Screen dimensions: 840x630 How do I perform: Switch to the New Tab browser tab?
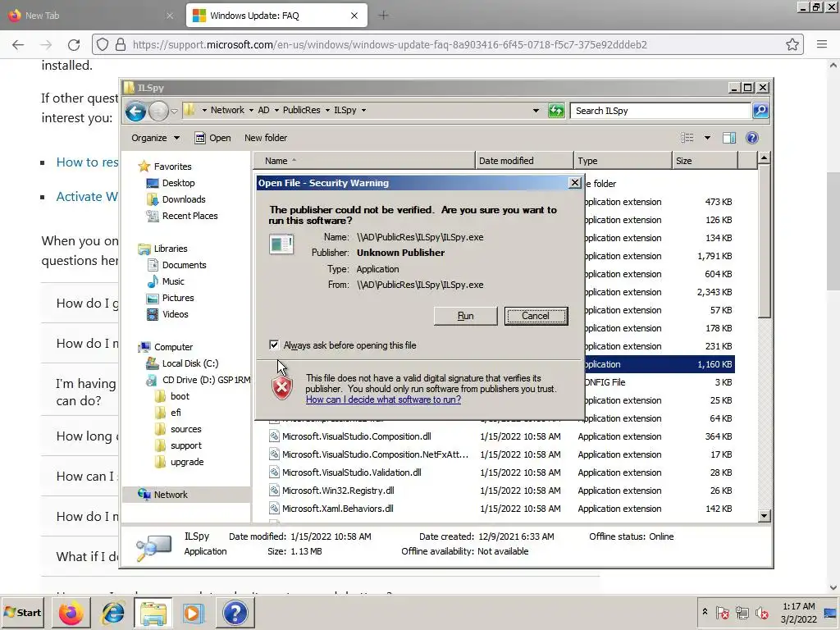click(x=91, y=16)
